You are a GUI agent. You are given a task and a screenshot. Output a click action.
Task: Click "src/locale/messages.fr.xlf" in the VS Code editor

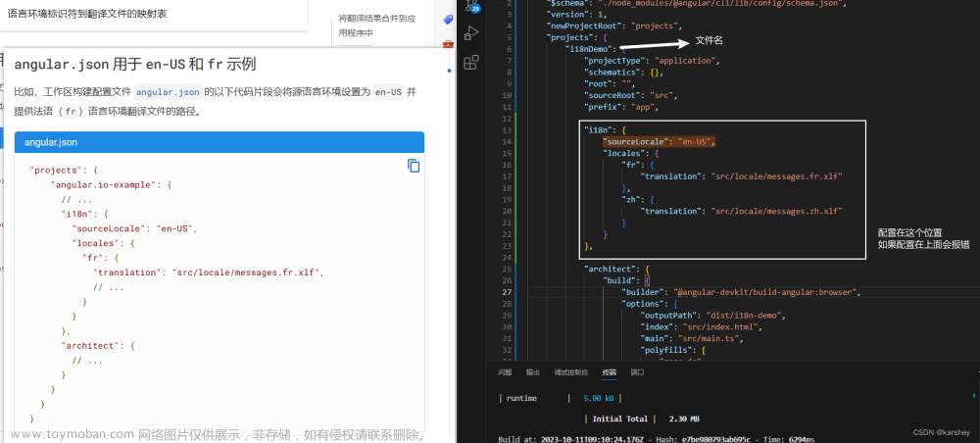(777, 176)
